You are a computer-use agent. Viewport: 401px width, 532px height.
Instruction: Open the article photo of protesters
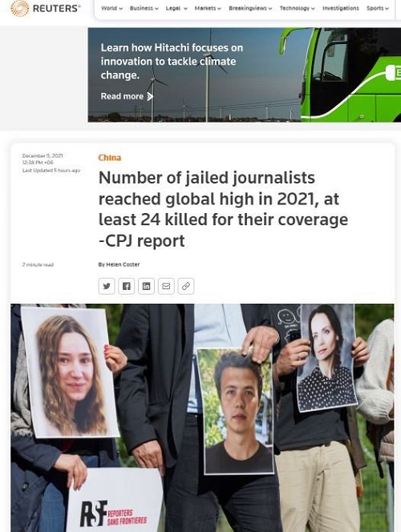click(202, 417)
